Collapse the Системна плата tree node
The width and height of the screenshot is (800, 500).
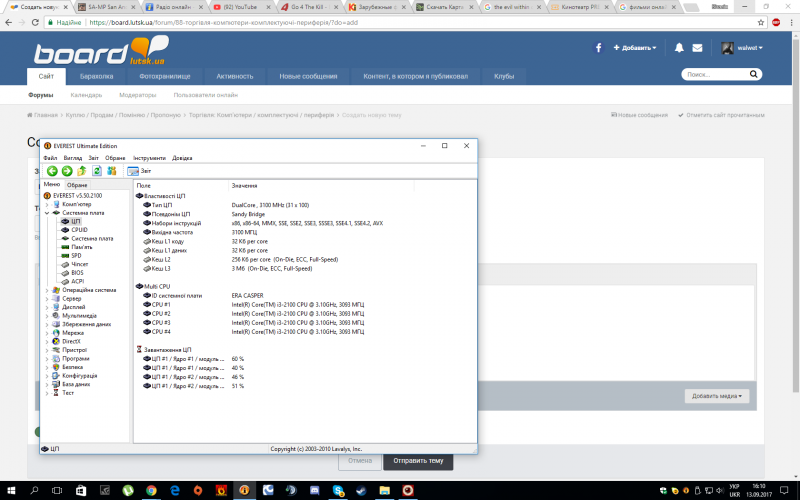(46, 212)
